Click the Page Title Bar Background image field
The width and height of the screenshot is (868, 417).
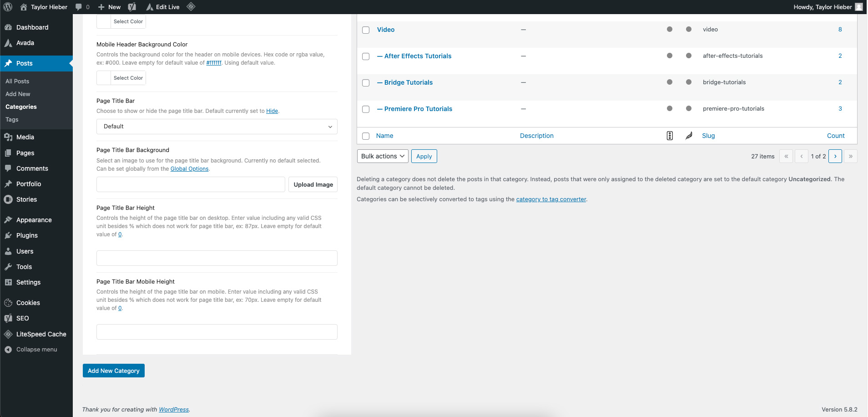click(x=191, y=184)
